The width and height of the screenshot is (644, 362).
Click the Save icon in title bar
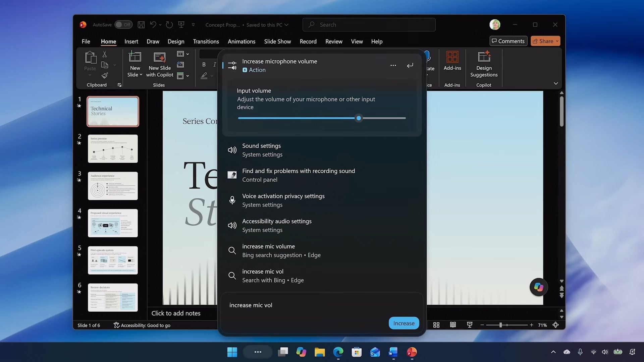(x=141, y=24)
